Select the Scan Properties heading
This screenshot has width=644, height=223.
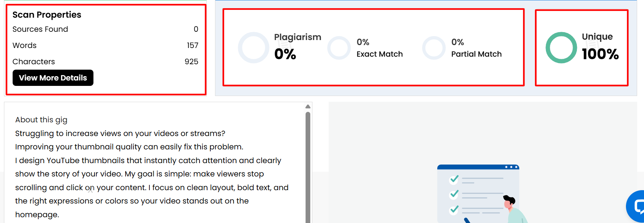(x=47, y=15)
